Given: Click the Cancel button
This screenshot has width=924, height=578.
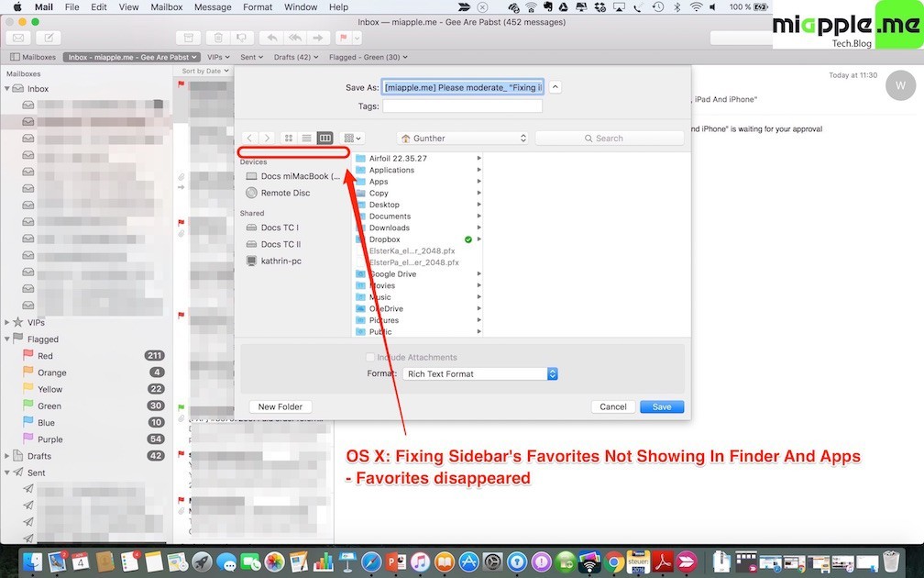Looking at the screenshot, I should [613, 406].
